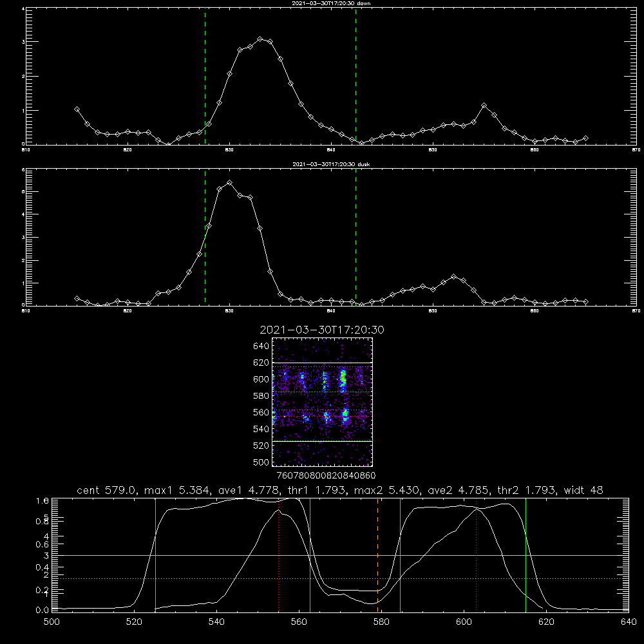The width and height of the screenshot is (644, 644).
Task: Click the dusk curve's secondary peak marker near 852
Action: [453, 277]
